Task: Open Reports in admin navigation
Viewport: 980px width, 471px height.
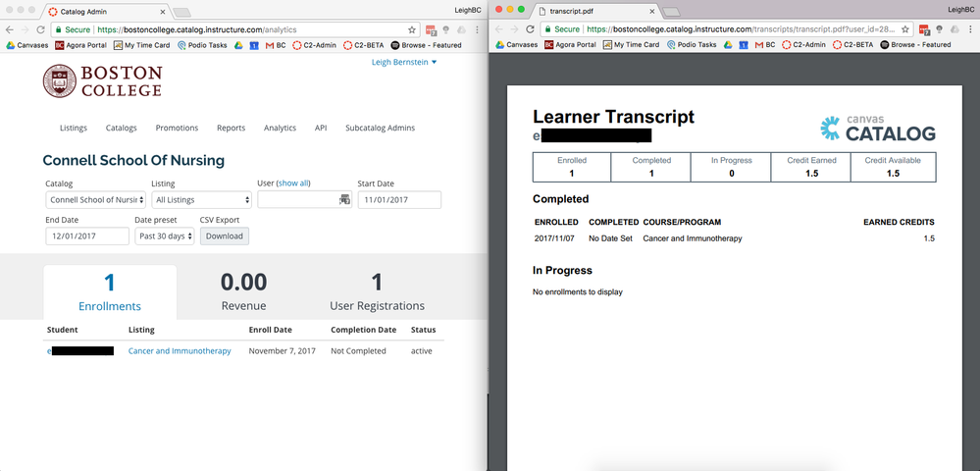Action: click(x=232, y=128)
